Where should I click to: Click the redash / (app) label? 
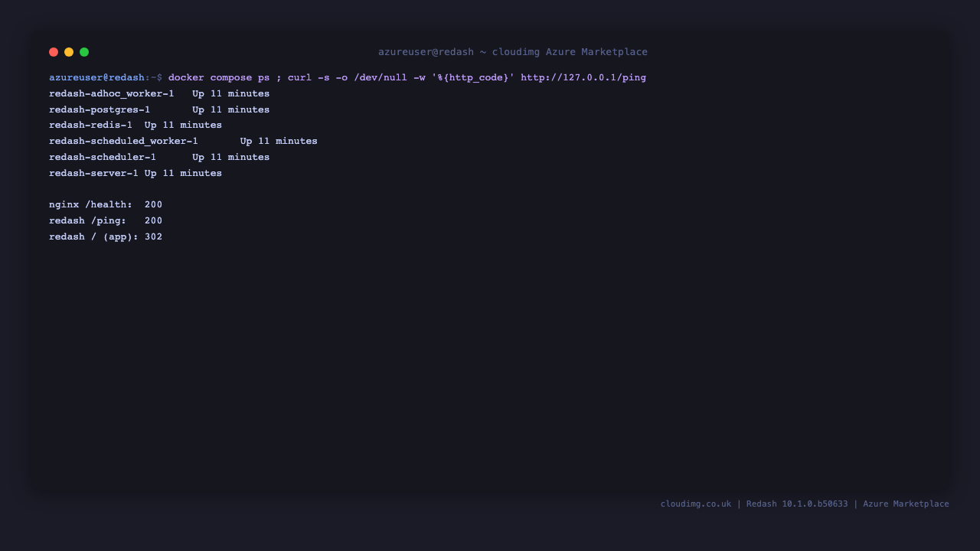coord(93,237)
